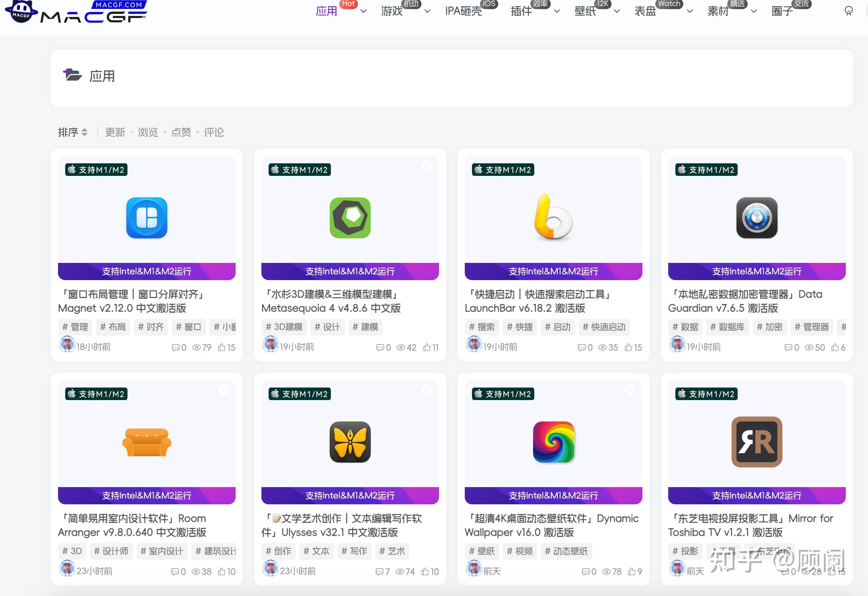
Task: Expand the 表盘 menu chevron
Action: point(690,11)
